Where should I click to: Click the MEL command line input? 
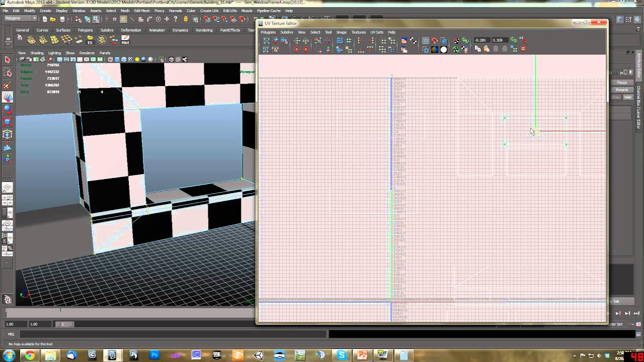(174, 334)
